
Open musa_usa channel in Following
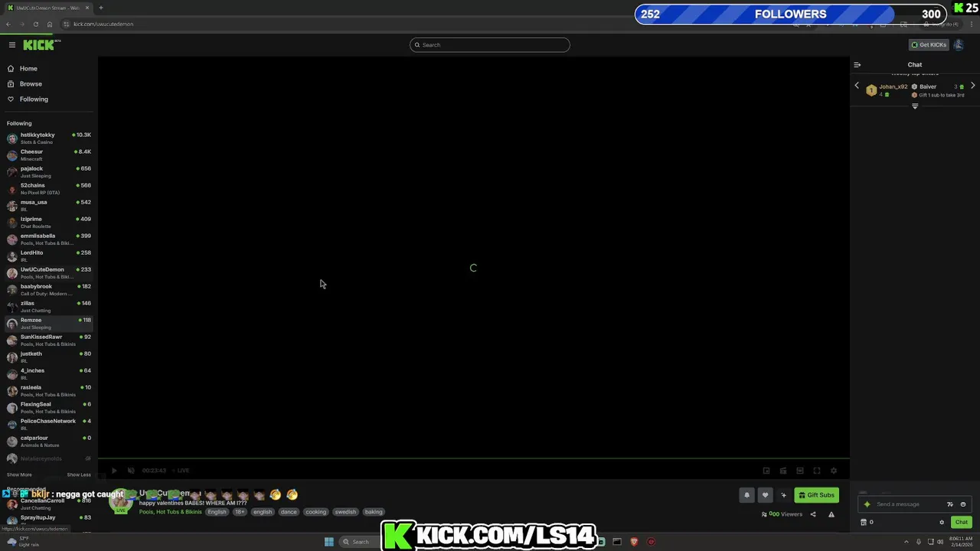[x=49, y=206]
